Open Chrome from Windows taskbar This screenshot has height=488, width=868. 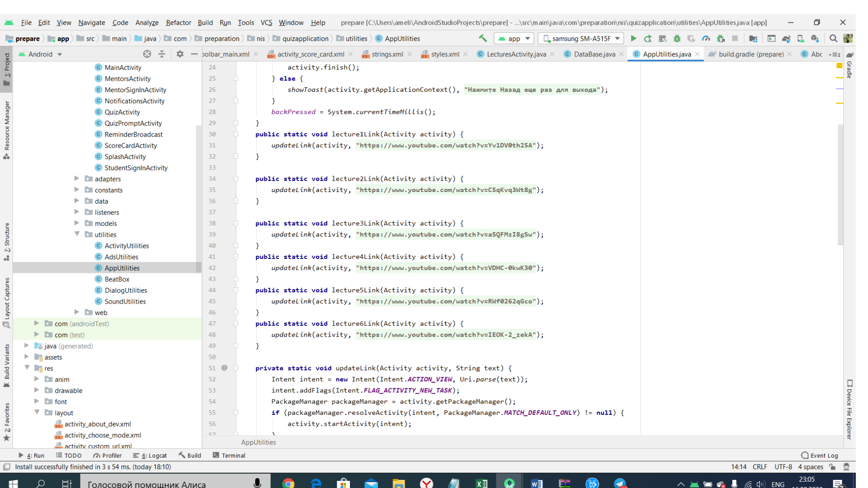[288, 483]
